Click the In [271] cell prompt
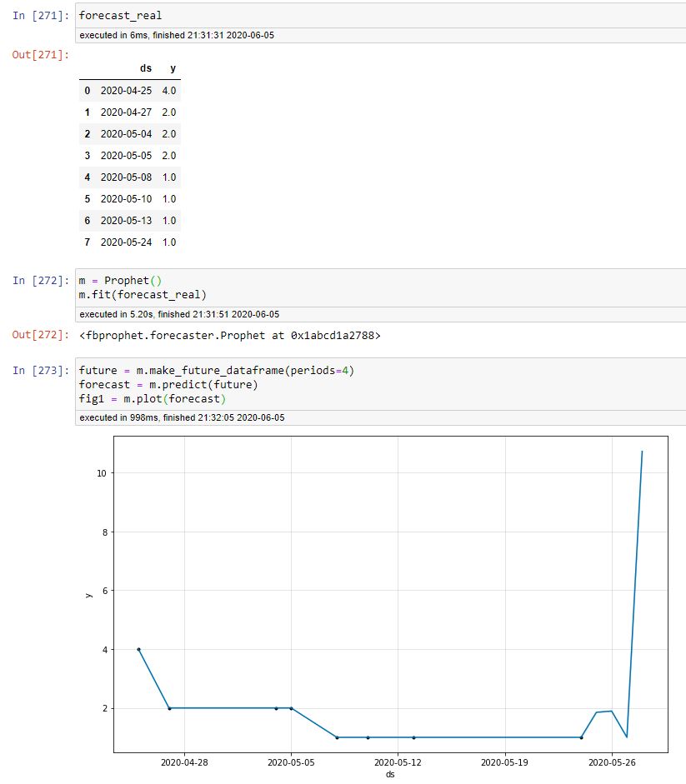686x784 pixels. tap(35, 14)
